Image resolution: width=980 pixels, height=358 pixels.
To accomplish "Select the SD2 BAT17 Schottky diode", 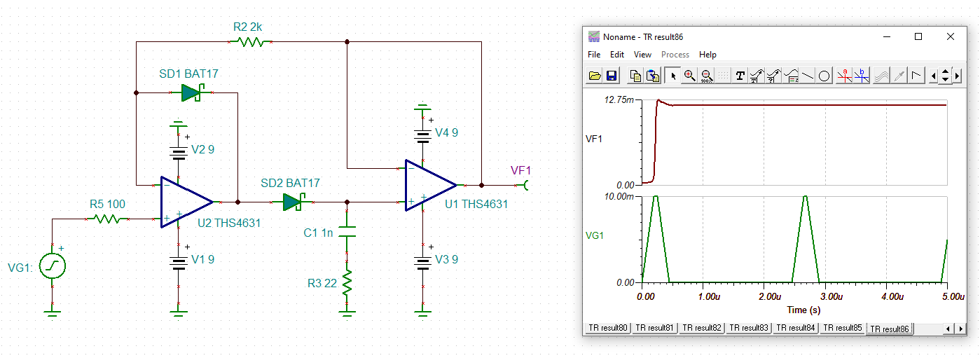I will pyautogui.click(x=292, y=202).
